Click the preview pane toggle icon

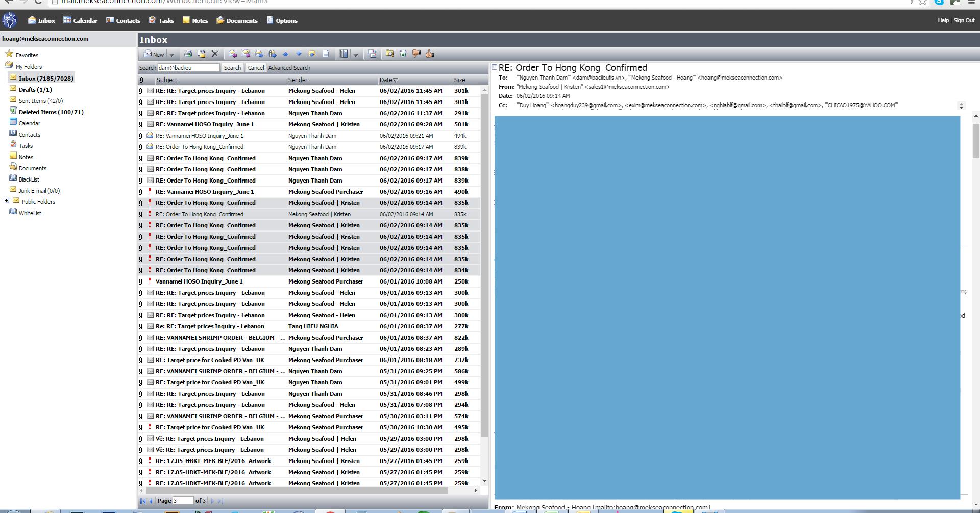(372, 54)
